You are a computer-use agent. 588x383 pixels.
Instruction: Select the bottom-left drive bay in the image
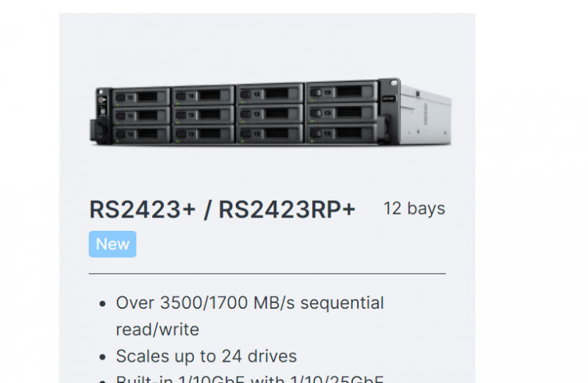(x=141, y=134)
